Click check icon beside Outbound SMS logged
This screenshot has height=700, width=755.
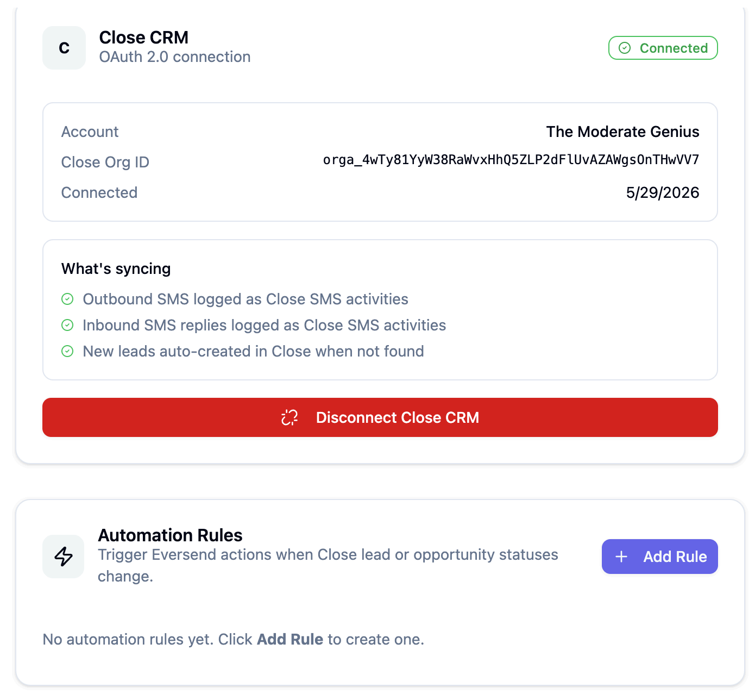[x=67, y=299]
